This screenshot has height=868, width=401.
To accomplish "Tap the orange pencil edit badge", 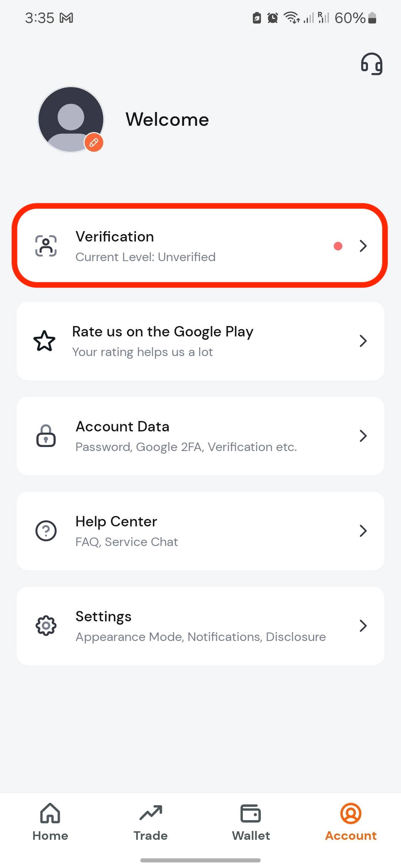I will [x=94, y=142].
